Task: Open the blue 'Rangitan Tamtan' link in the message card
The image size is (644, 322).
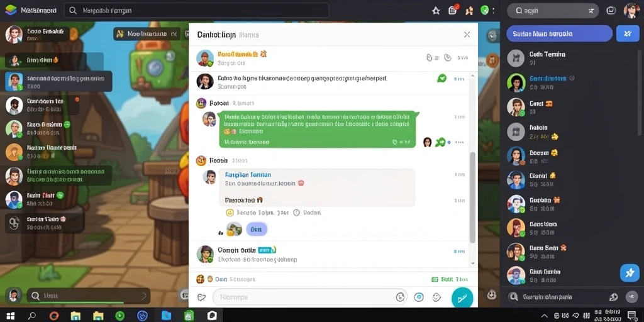Action: coord(248,175)
